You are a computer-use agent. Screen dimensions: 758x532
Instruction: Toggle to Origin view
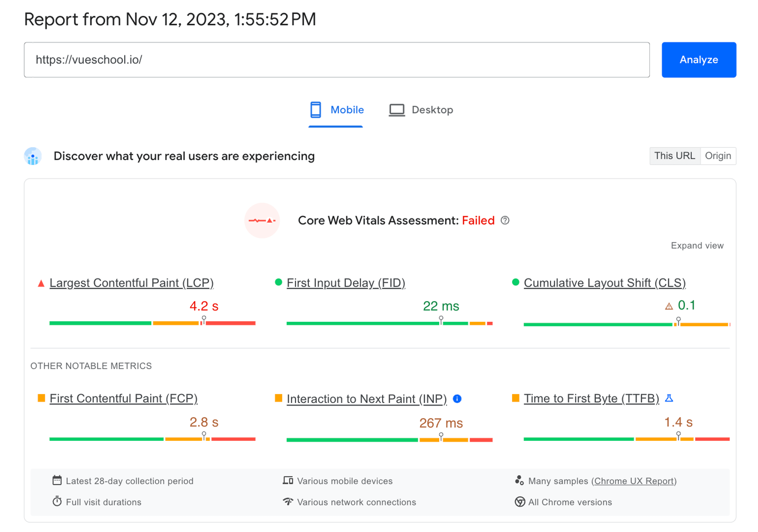pos(719,156)
